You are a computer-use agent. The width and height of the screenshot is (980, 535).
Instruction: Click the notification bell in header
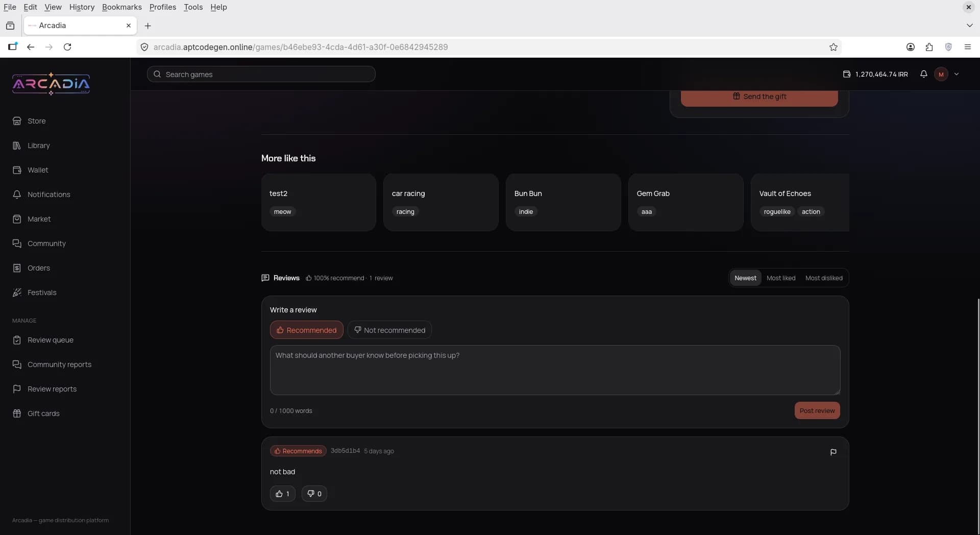tap(923, 74)
